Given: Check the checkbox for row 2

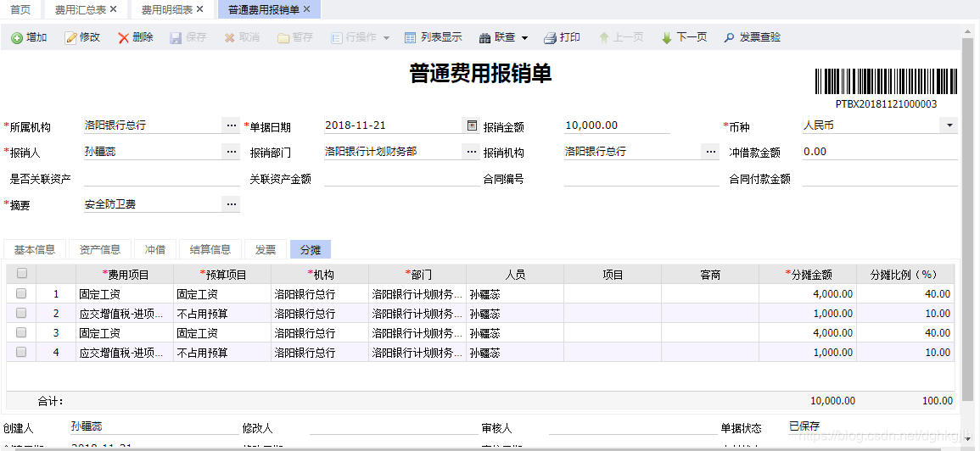Looking at the screenshot, I should [x=21, y=313].
